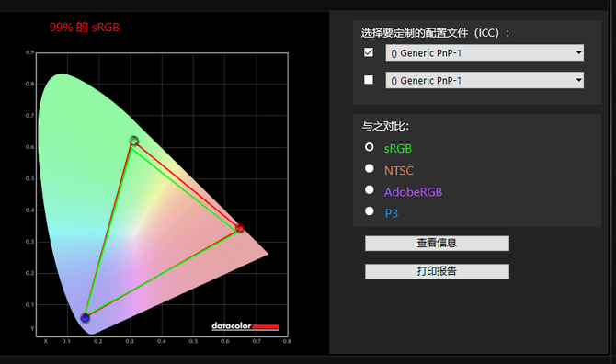Open the second ICC profile dropdown arrow
The image size is (616, 364).
(x=578, y=80)
